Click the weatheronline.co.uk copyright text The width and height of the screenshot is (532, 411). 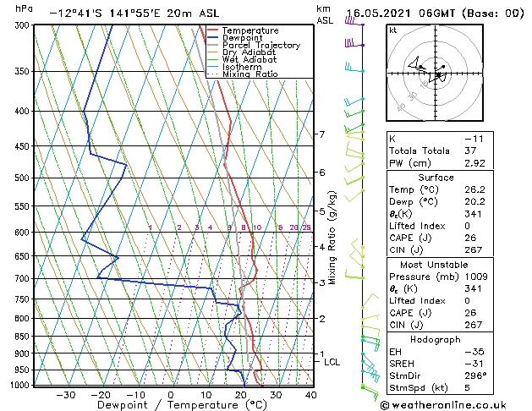tap(443, 405)
